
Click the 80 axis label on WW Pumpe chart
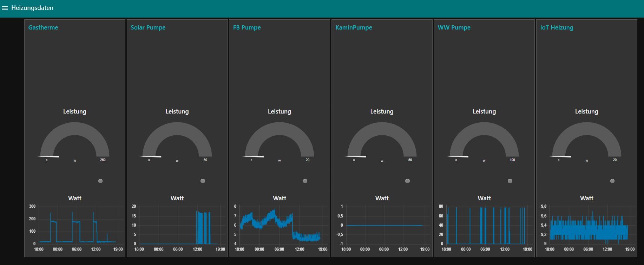(441, 206)
